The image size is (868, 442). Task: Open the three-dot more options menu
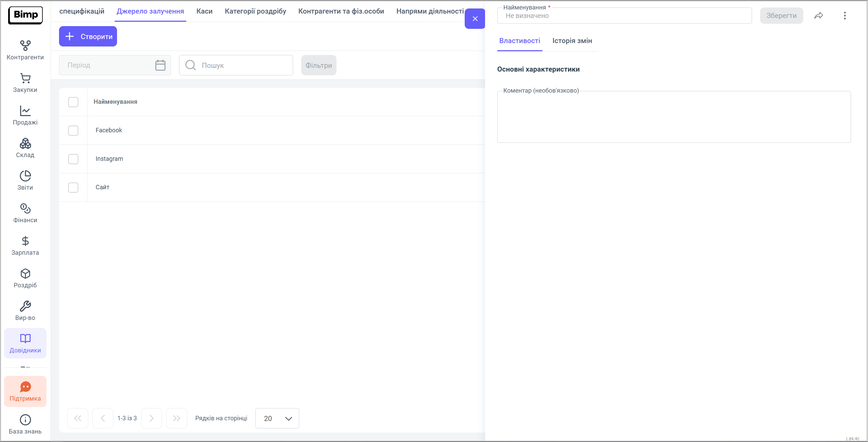(x=845, y=16)
